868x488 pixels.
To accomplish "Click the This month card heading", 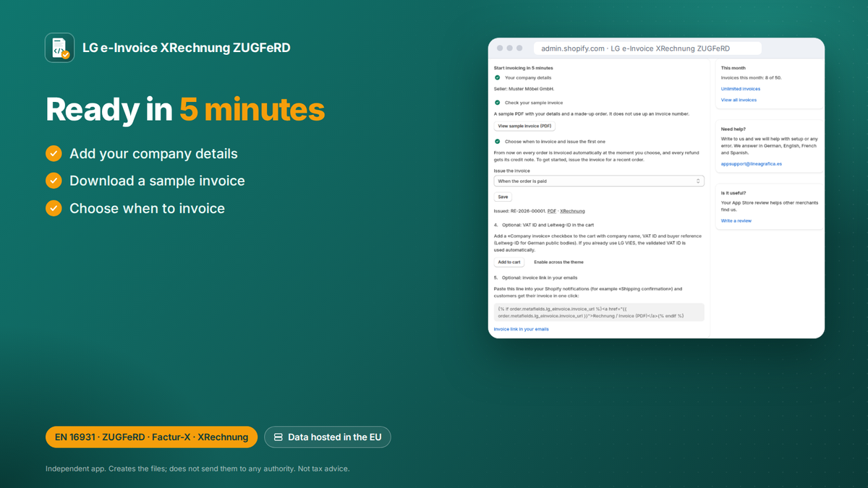I will click(x=733, y=67).
